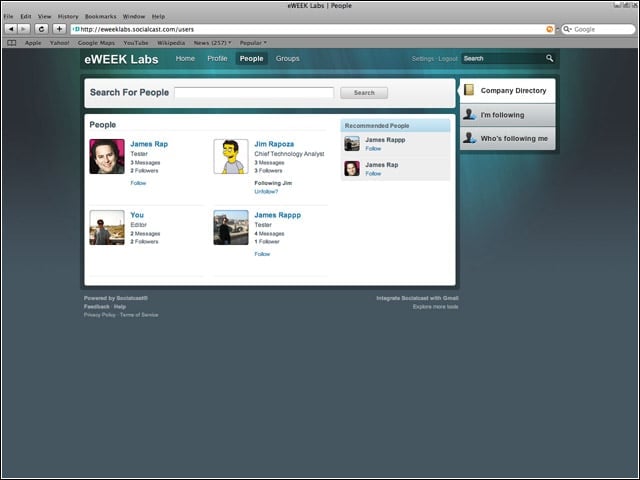The width and height of the screenshot is (640, 480).
Task: Open the Google Maps bookmark
Action: coord(96,43)
